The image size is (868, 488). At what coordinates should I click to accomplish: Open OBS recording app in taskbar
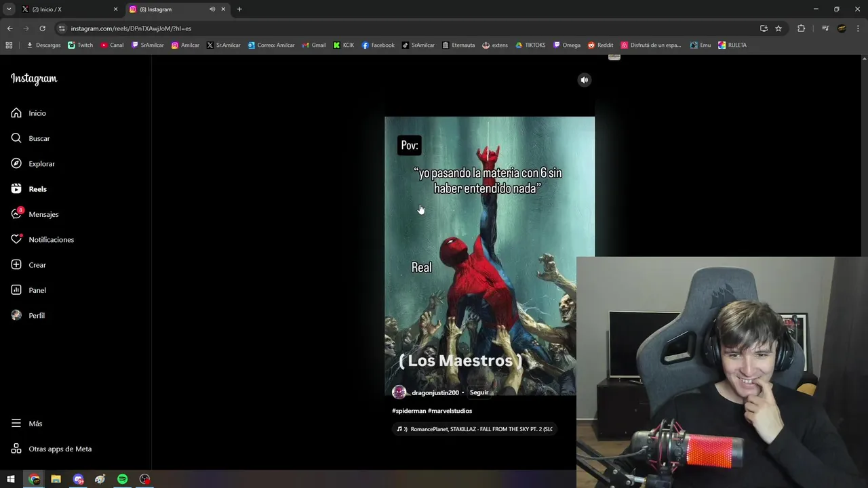(x=144, y=479)
